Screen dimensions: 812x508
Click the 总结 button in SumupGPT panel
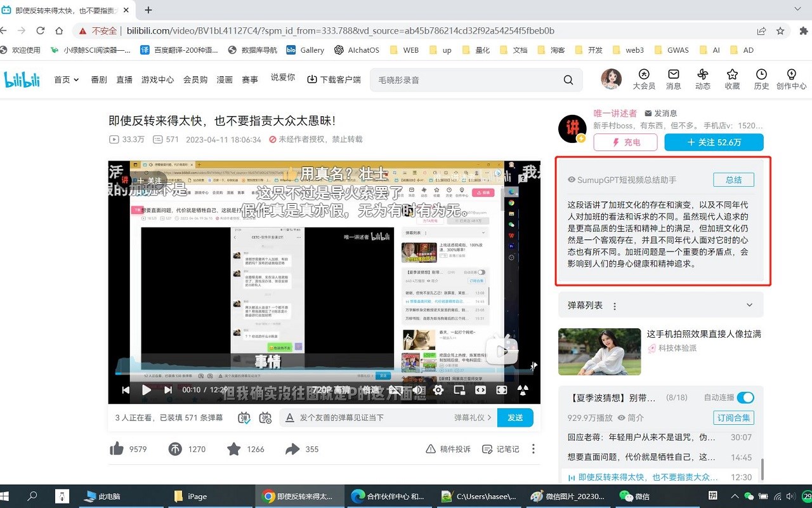click(733, 180)
